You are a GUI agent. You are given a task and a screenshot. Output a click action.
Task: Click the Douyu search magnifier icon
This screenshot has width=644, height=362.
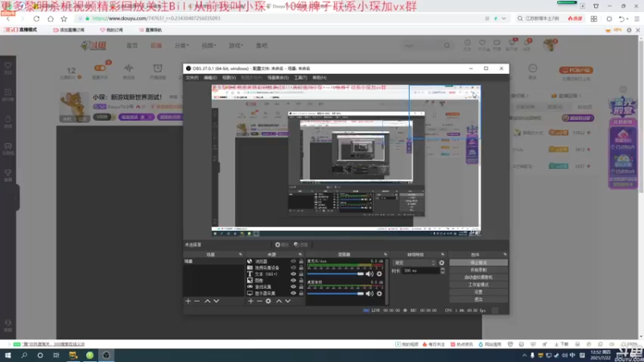(x=447, y=46)
